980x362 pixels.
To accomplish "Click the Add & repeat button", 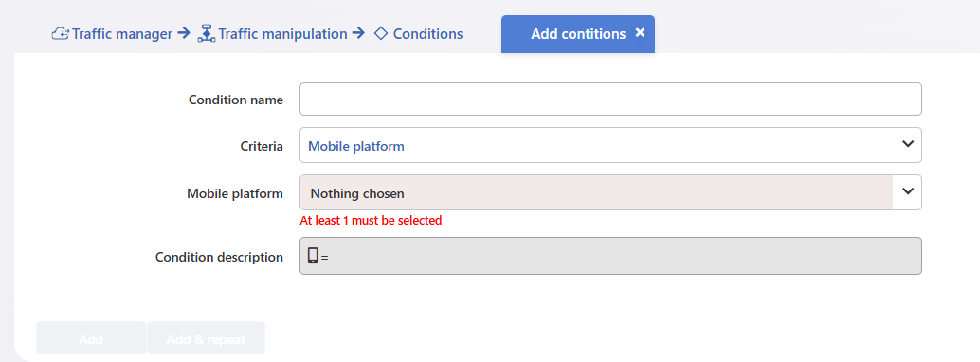I will (x=206, y=338).
